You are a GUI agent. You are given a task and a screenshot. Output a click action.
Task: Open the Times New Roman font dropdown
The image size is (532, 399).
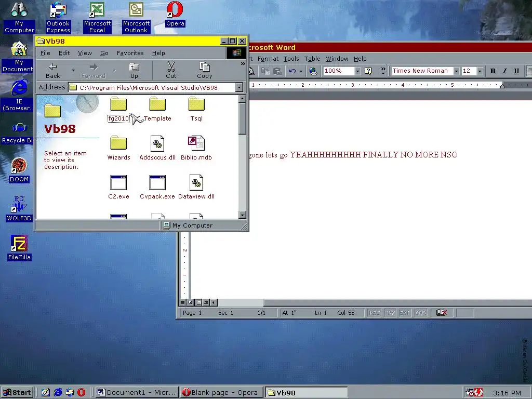click(456, 71)
